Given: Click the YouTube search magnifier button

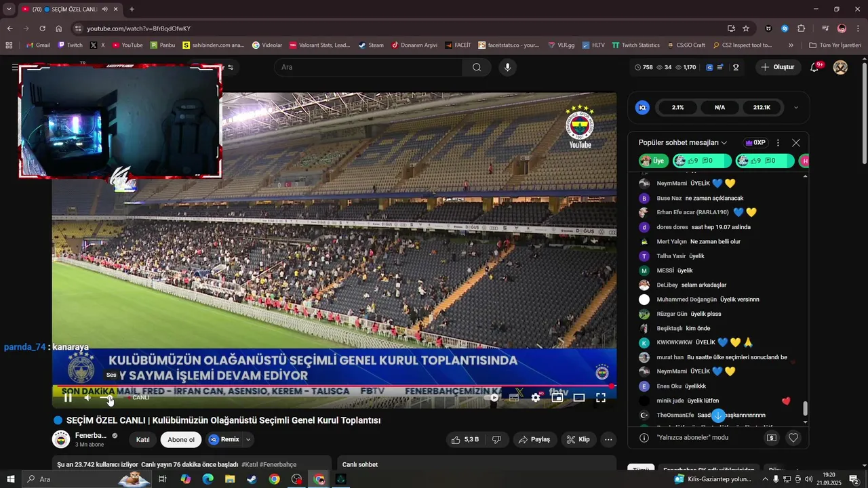Looking at the screenshot, I should (x=477, y=67).
